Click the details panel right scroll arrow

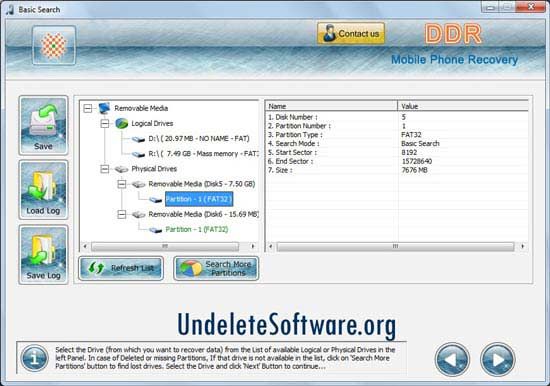coord(523,246)
